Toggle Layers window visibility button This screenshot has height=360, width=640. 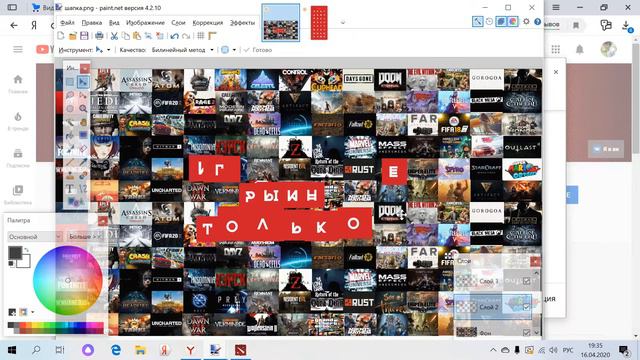click(x=501, y=21)
